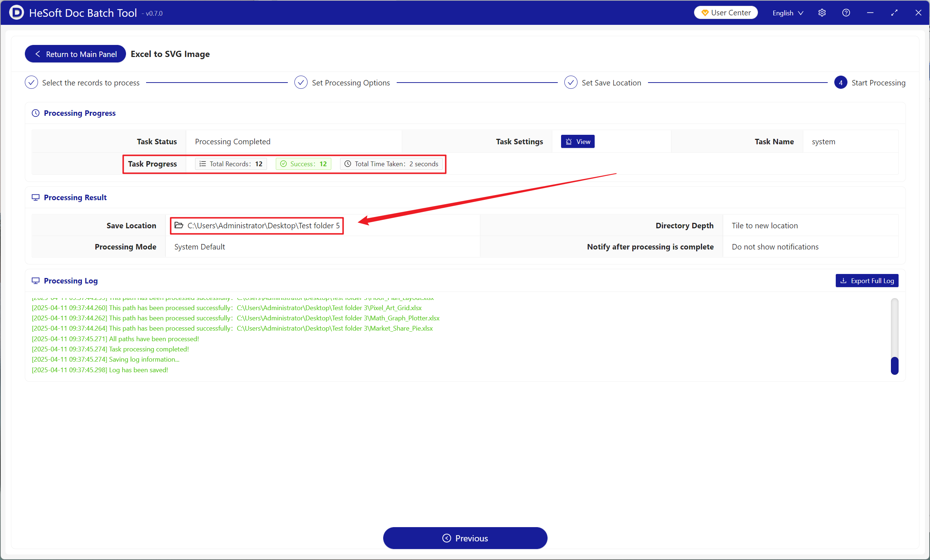Click the step 4 number circle
Image resolution: width=930 pixels, height=560 pixels.
(840, 83)
